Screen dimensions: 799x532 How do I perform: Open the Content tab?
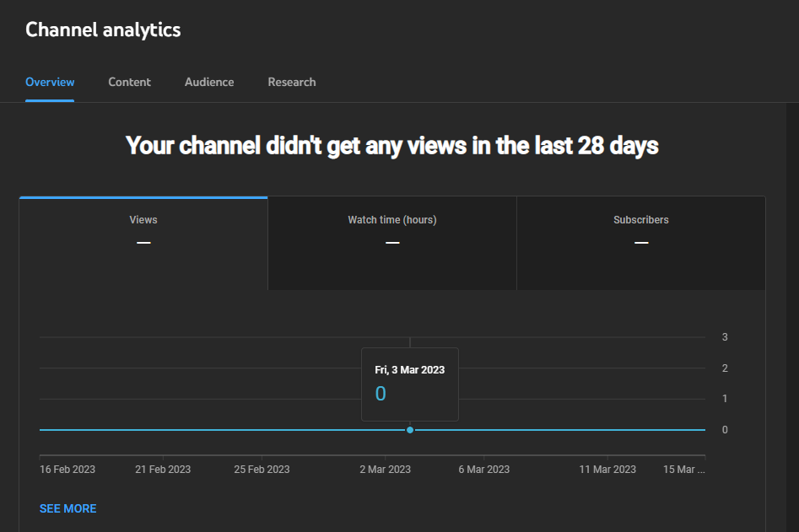pyautogui.click(x=129, y=82)
